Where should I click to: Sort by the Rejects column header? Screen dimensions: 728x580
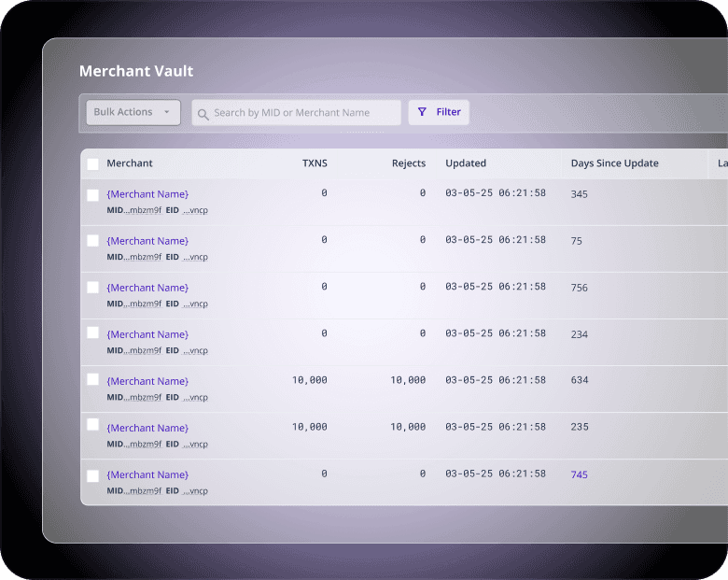(409, 163)
